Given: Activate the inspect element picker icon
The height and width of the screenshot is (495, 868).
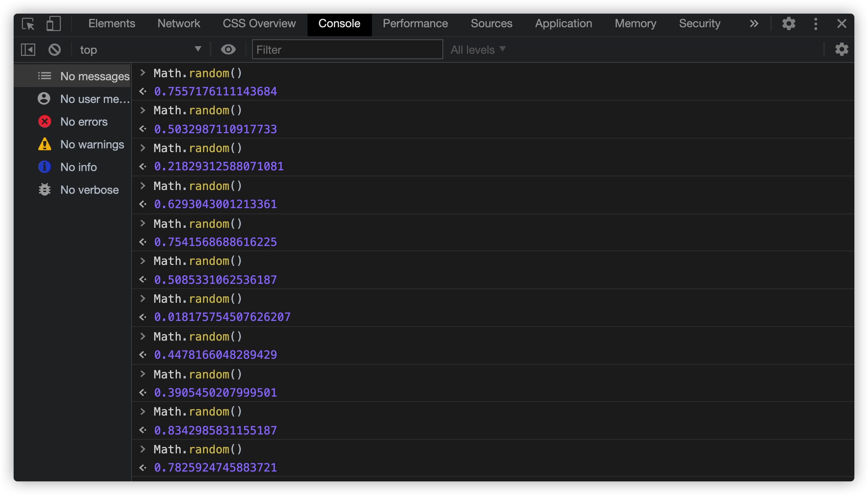Looking at the screenshot, I should [x=28, y=24].
